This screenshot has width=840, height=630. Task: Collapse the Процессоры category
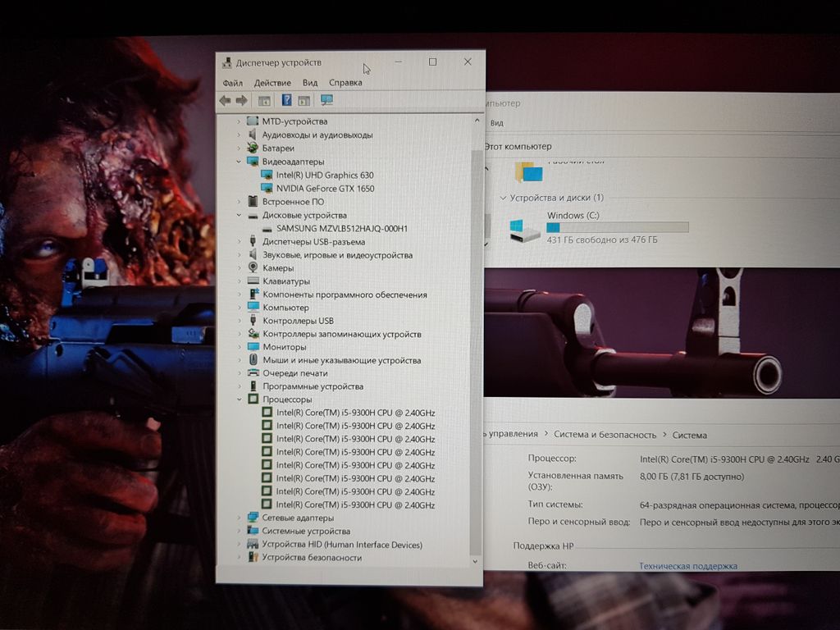tap(239, 399)
